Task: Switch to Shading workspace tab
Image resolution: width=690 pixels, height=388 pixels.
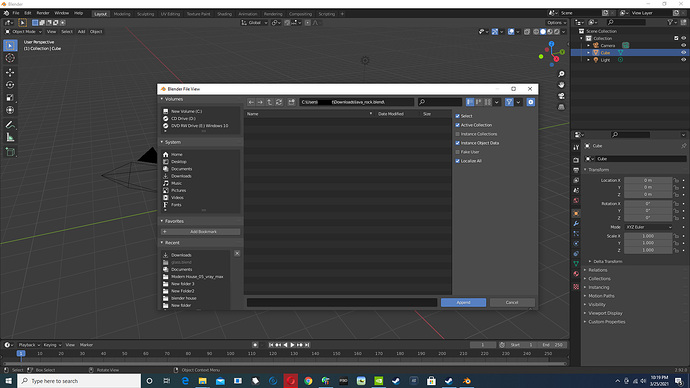Action: [x=224, y=14]
